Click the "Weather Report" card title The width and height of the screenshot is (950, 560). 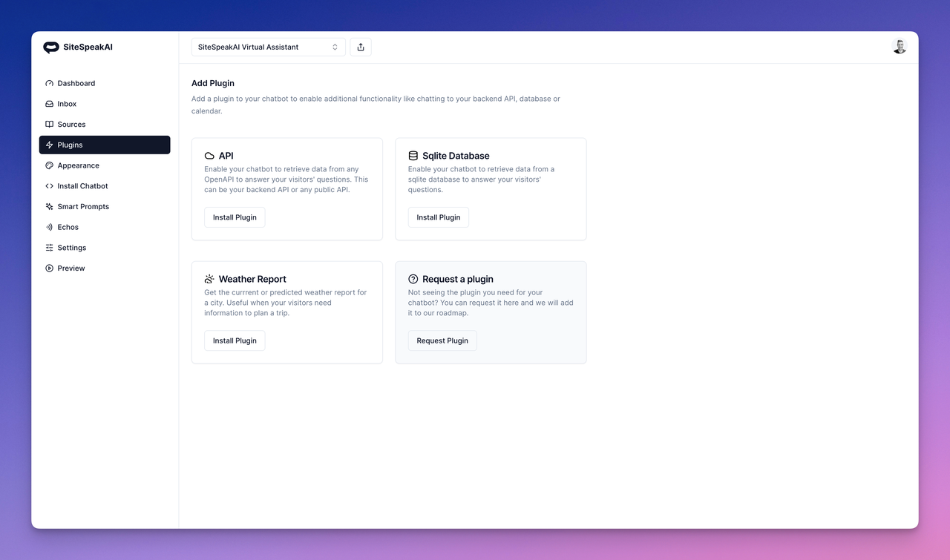(x=252, y=279)
